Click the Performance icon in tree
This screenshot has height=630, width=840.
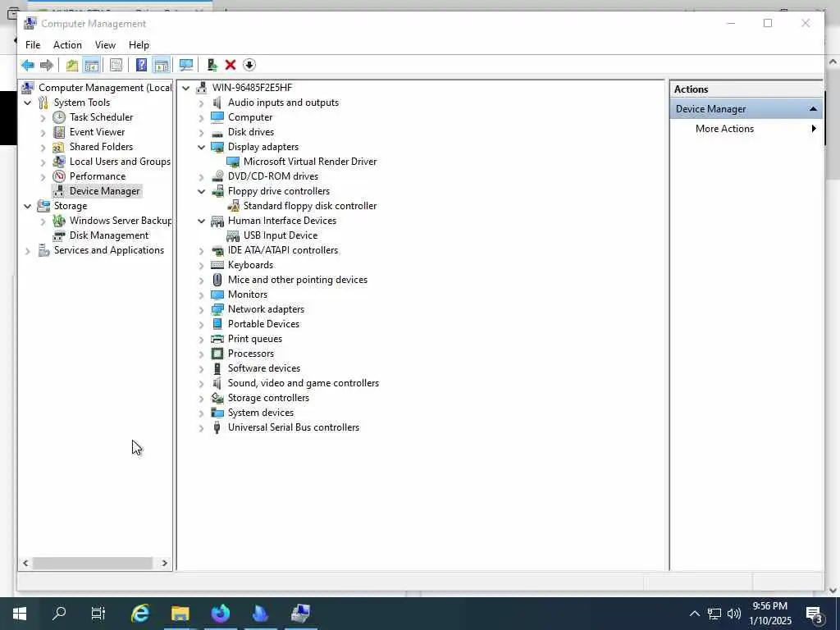(x=59, y=176)
